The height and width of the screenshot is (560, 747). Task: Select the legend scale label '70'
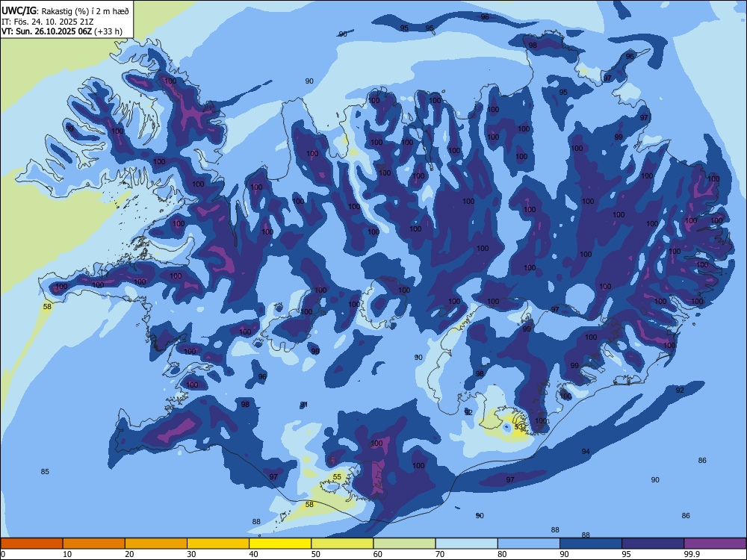click(440, 554)
